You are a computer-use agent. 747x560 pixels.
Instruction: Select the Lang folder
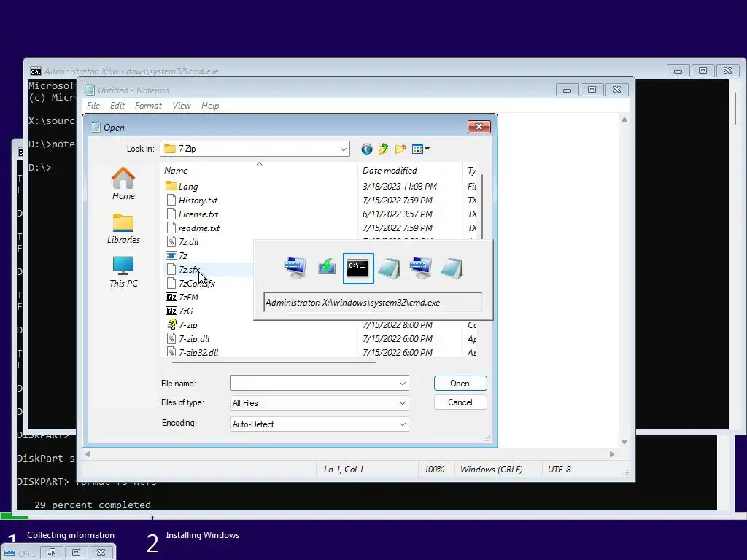point(182,187)
